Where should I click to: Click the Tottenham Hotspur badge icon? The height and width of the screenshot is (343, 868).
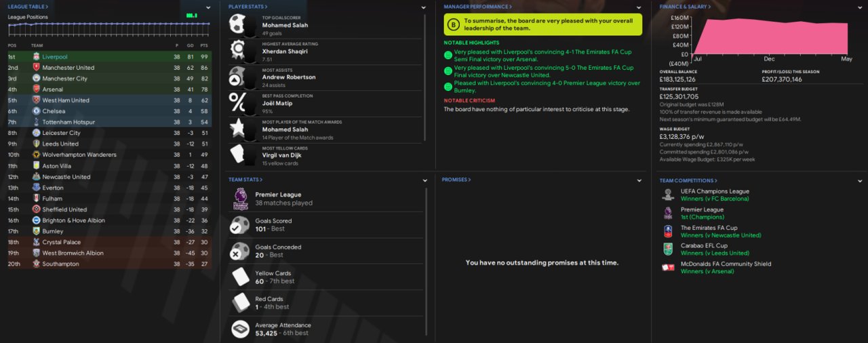(35, 122)
